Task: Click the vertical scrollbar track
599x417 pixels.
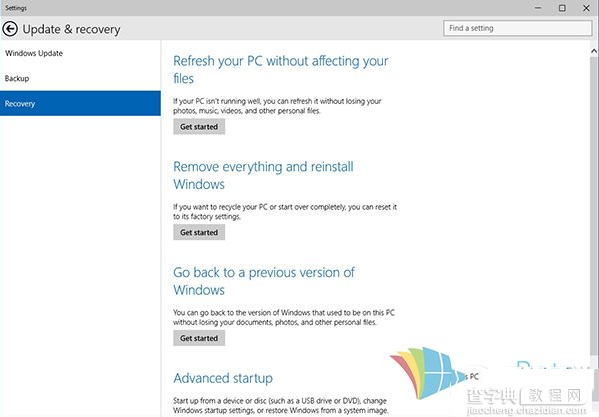Action: 594,206
